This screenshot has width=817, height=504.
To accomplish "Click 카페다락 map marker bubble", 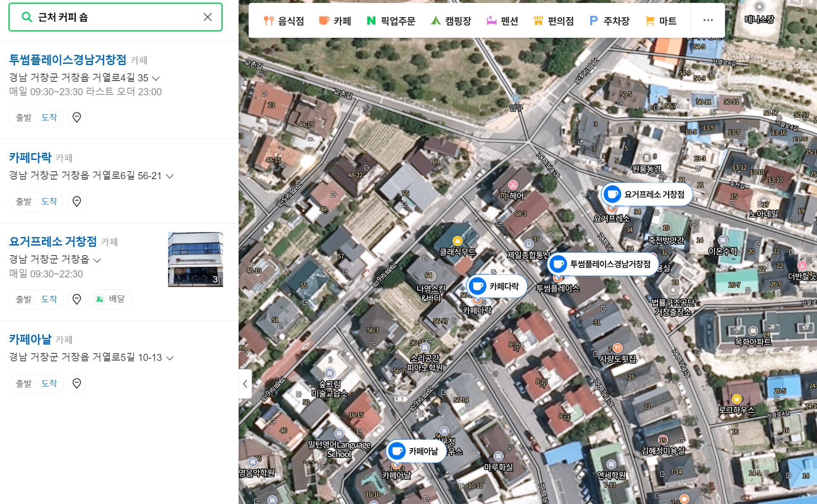I will pos(497,286).
